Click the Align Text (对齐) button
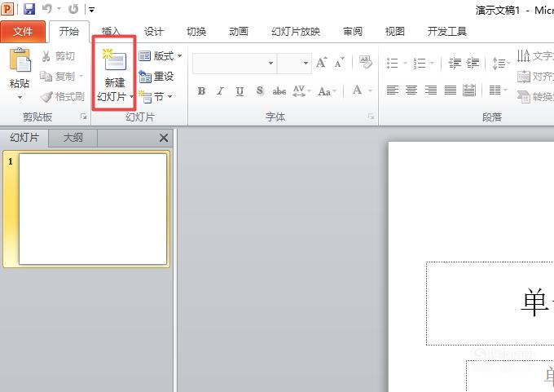554x392 pixels. pyautogui.click(x=535, y=76)
